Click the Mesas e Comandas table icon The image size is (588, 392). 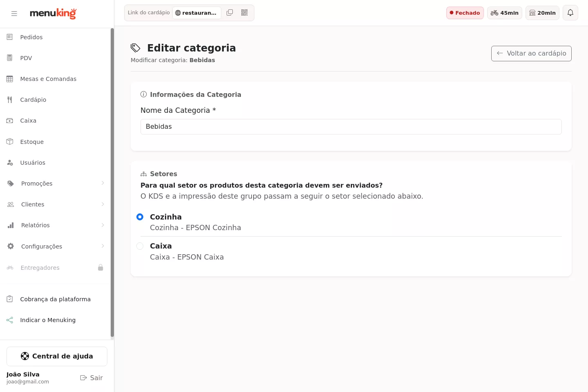tap(10, 79)
